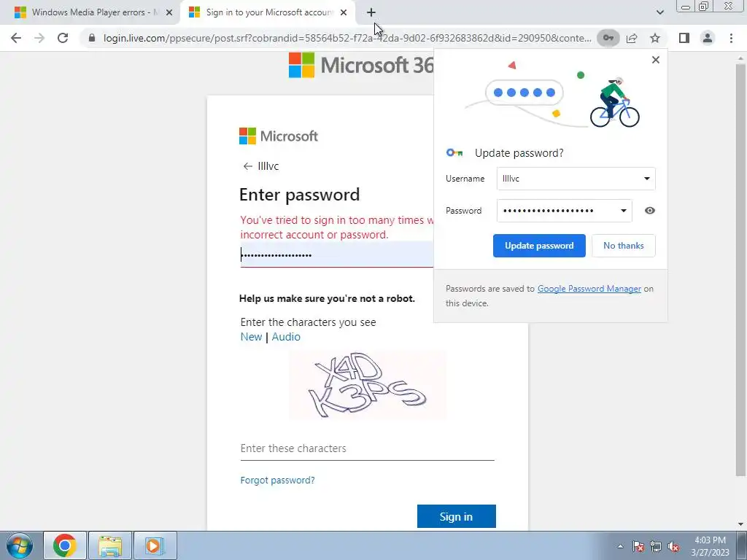This screenshot has height=560, width=747.
Task: Click the Enter these characters field
Action: [368, 448]
